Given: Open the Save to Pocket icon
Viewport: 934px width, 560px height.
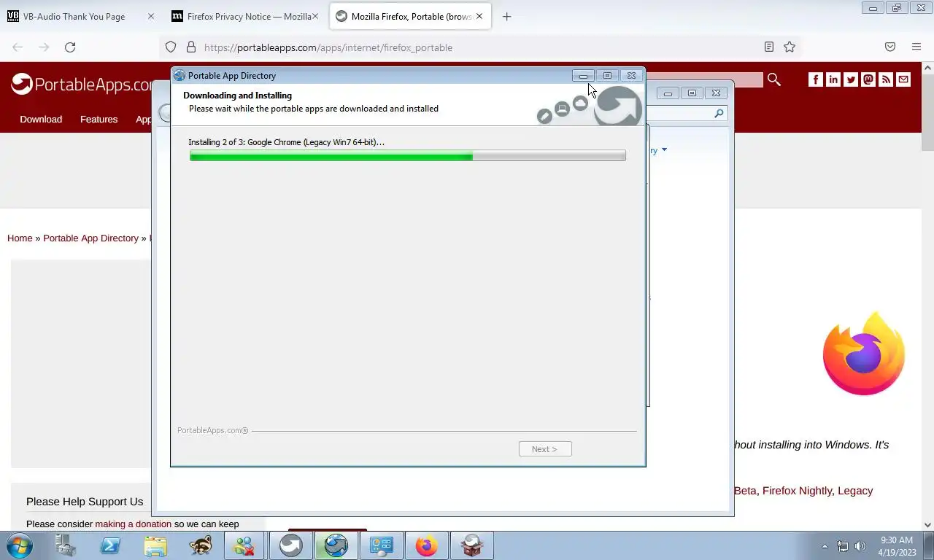Looking at the screenshot, I should 890,47.
